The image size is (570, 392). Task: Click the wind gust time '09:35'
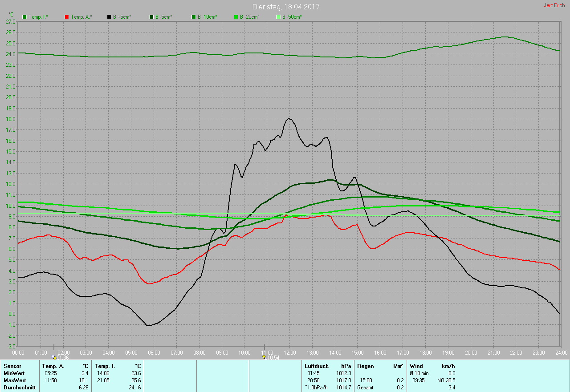(419, 380)
